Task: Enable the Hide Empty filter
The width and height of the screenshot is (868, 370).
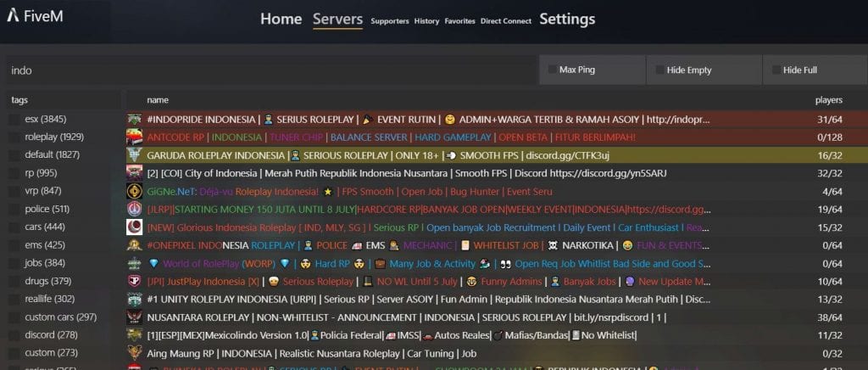Action: click(x=659, y=70)
